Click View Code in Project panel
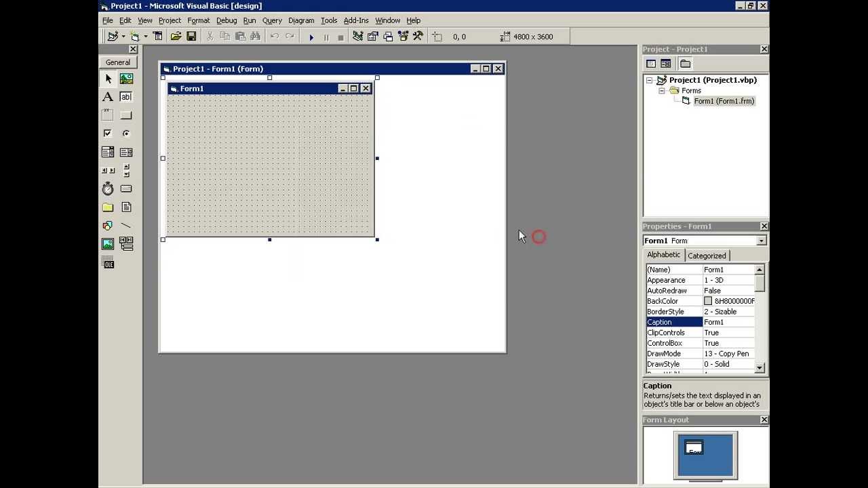 click(x=651, y=64)
